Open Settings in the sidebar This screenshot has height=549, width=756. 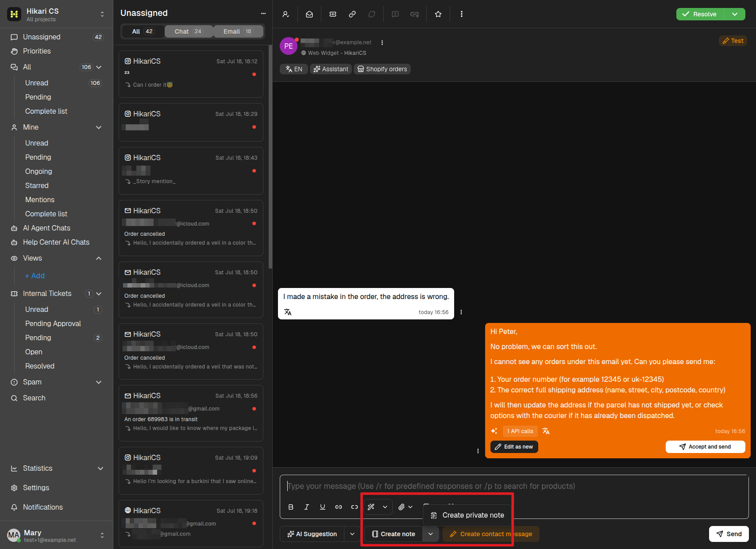click(36, 488)
